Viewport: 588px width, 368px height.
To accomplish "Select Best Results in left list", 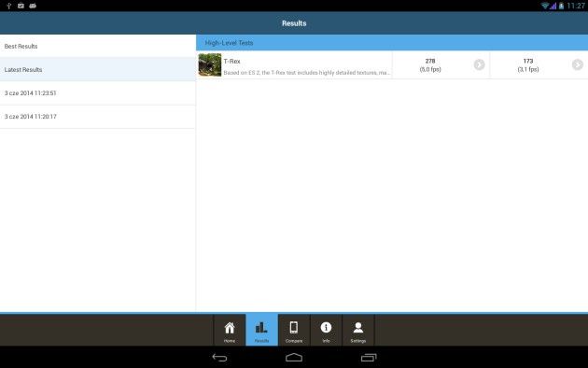I will 97,46.
